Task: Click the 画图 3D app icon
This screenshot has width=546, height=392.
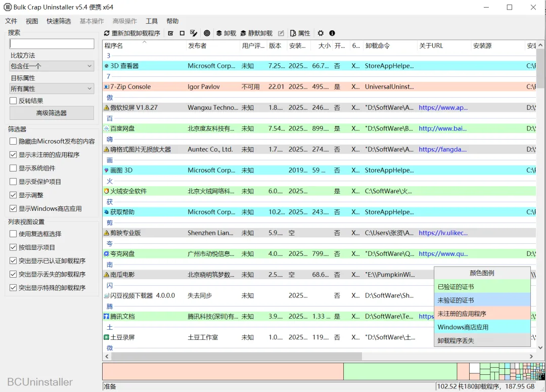Action: pyautogui.click(x=107, y=170)
